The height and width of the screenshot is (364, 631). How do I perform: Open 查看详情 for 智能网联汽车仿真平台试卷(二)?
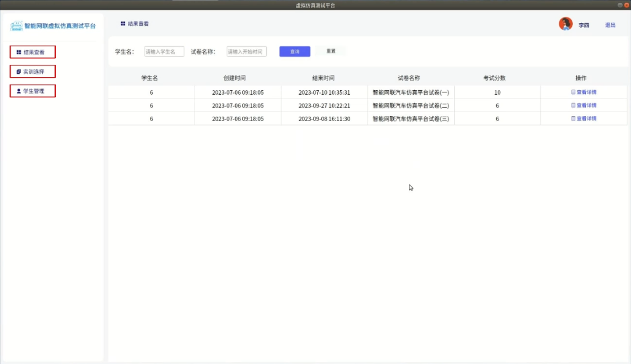[586, 105]
